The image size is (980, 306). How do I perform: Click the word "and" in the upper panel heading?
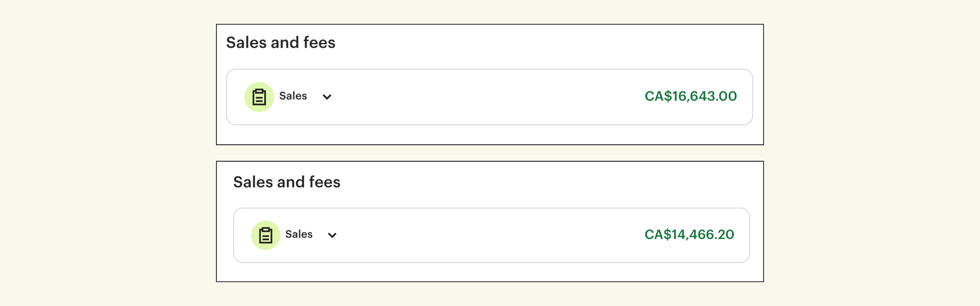pos(285,43)
